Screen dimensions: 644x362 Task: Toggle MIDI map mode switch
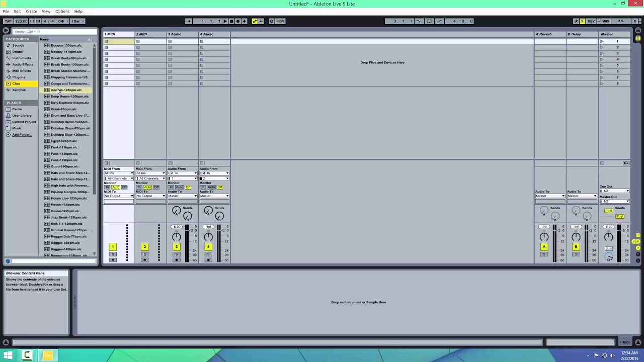coord(606,21)
